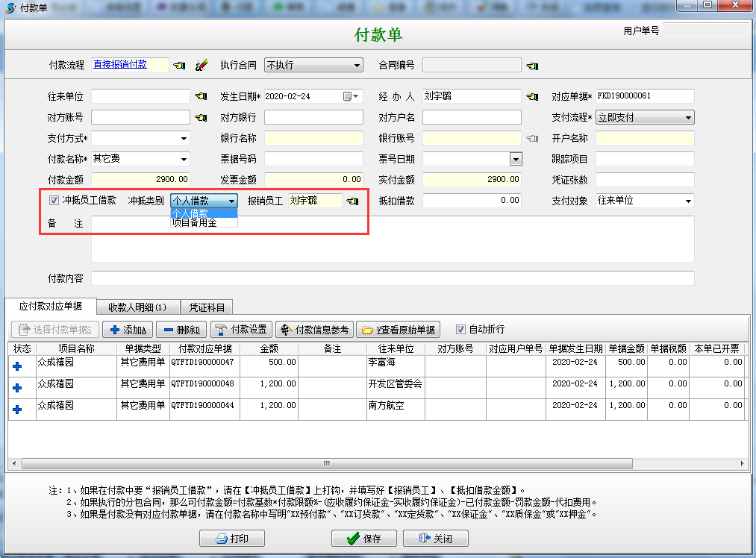Switch to the 收款人明细(1) tab
756x558 pixels.
click(138, 307)
